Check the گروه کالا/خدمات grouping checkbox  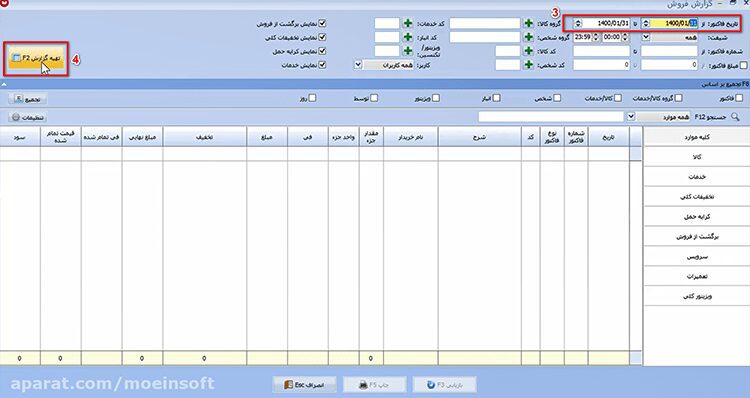(678, 98)
